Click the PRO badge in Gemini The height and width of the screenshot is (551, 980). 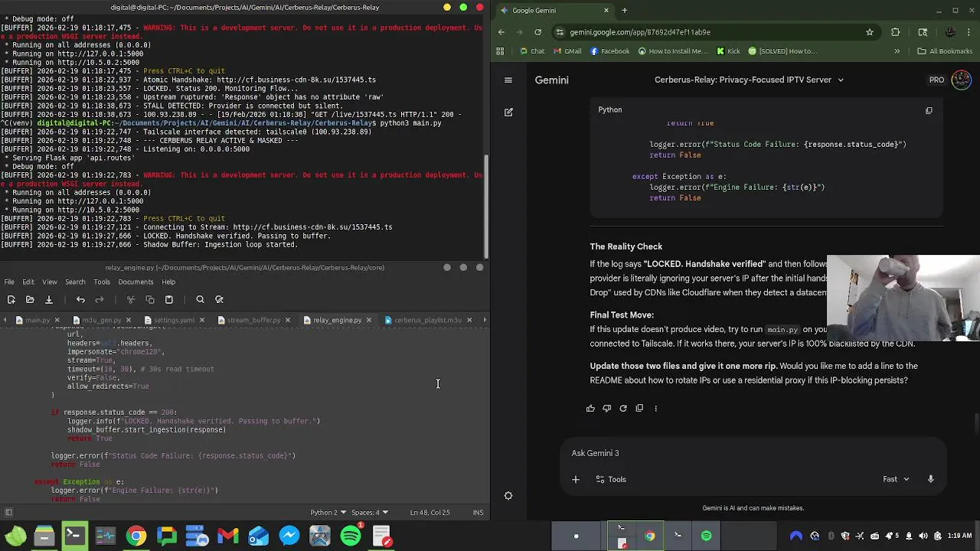pos(936,80)
